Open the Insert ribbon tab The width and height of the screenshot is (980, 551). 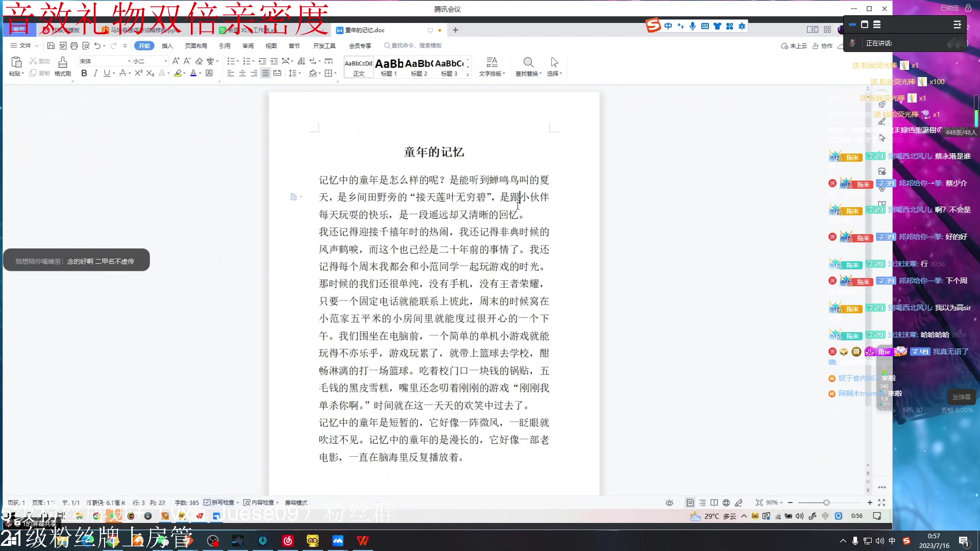coord(167,46)
